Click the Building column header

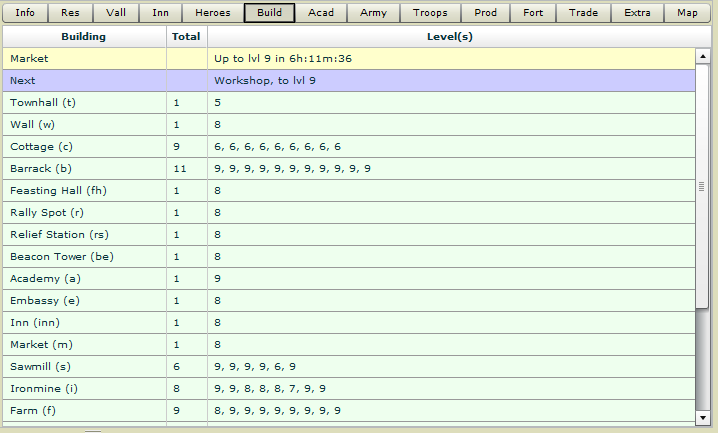click(84, 37)
